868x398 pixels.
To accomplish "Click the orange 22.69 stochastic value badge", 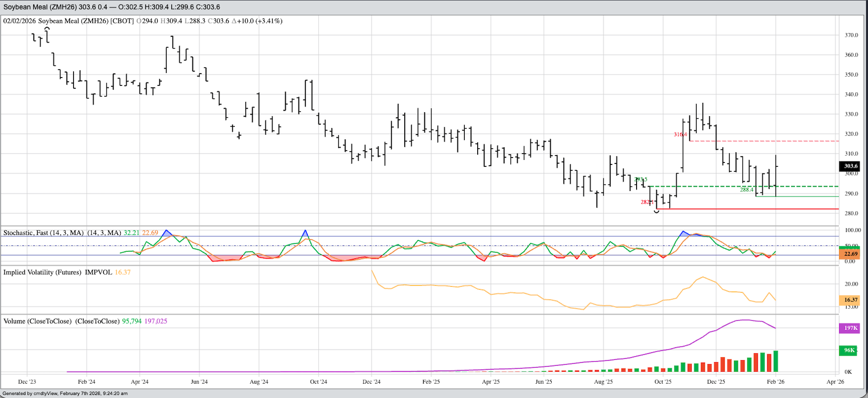I will click(850, 254).
